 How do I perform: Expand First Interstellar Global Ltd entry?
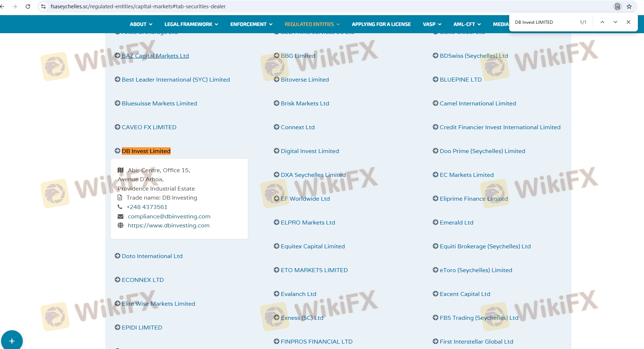pyautogui.click(x=476, y=341)
